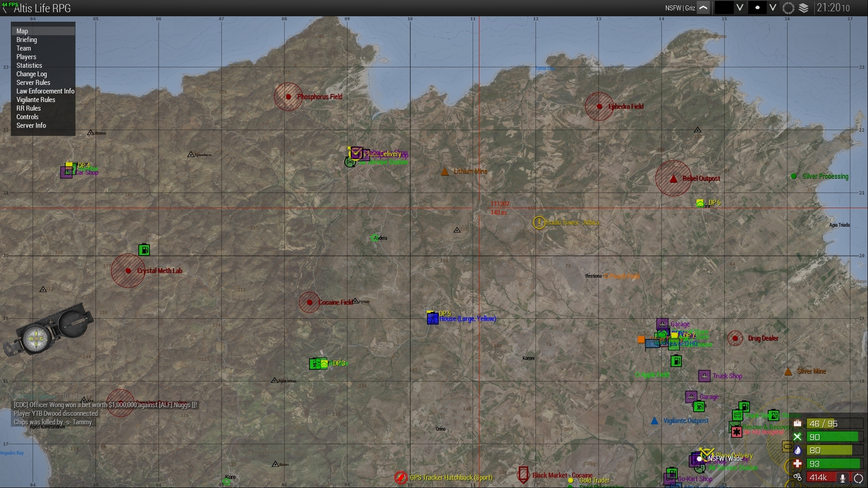
Task: Select the Server Rules menu entry
Action: pyautogui.click(x=33, y=83)
